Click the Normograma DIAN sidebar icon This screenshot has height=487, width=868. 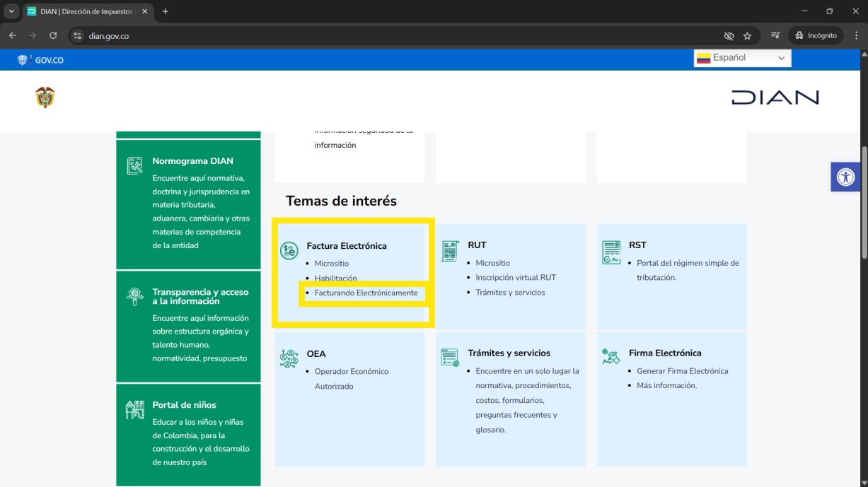pos(134,165)
